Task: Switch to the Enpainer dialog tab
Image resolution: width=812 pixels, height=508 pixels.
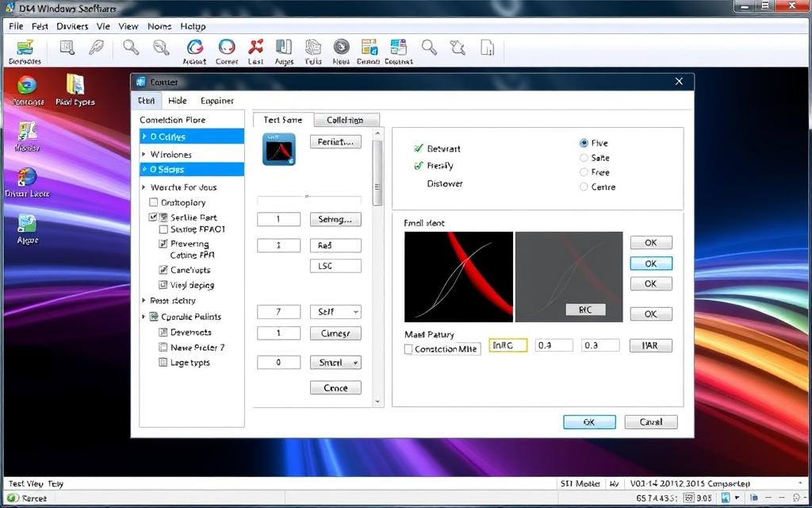Action: [217, 101]
